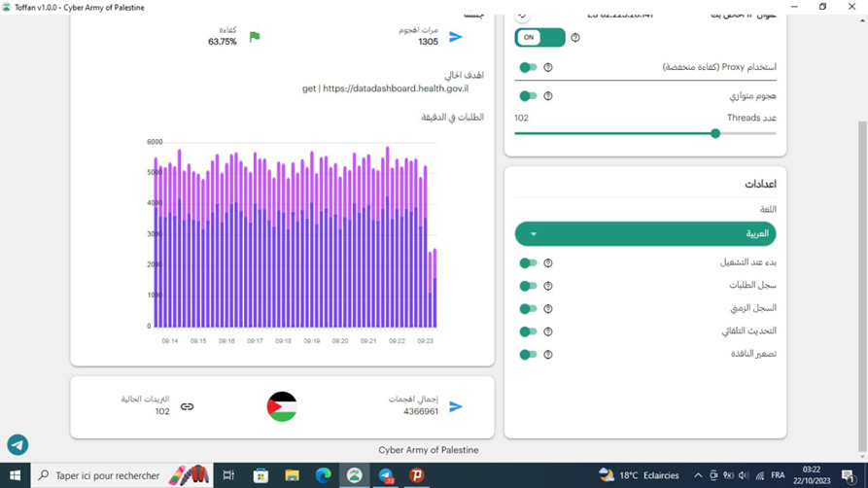Screen dimensions: 868x488
Task: Click the chain link icon beside current threads
Action: (x=187, y=406)
